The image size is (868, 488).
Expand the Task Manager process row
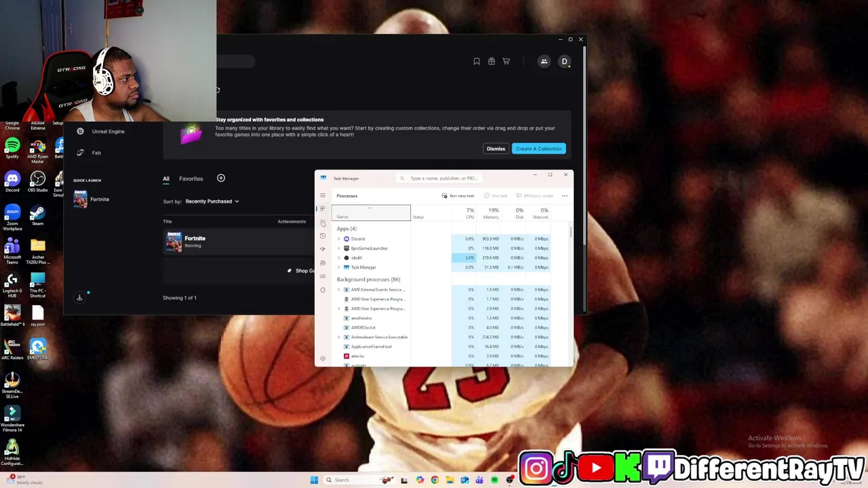(x=339, y=268)
